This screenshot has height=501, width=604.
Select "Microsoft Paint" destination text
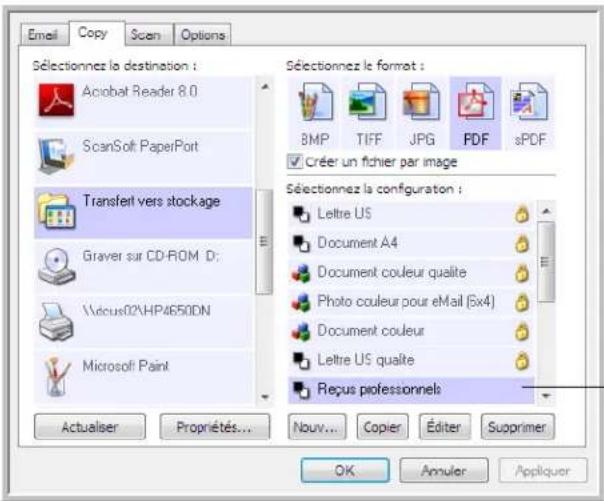pos(126,366)
